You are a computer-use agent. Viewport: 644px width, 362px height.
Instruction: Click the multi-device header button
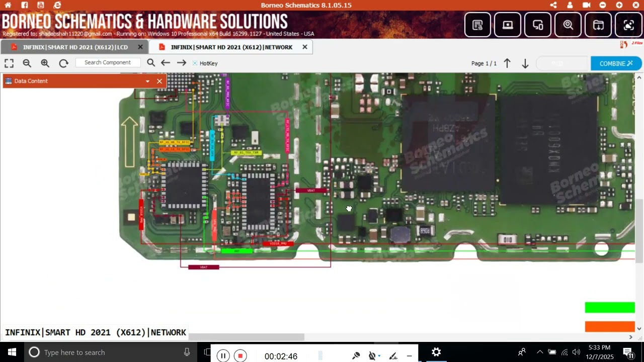coord(538,25)
